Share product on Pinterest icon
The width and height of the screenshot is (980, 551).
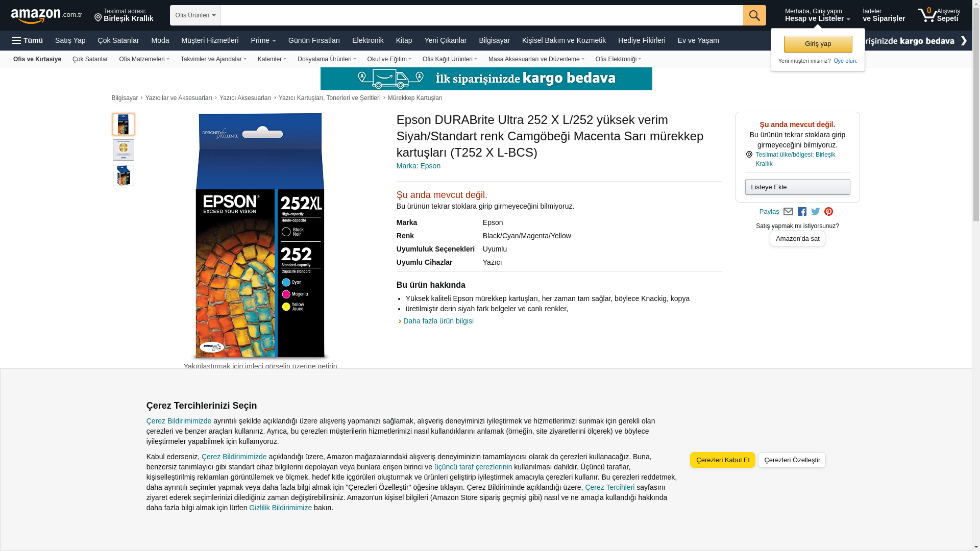pos(828,212)
